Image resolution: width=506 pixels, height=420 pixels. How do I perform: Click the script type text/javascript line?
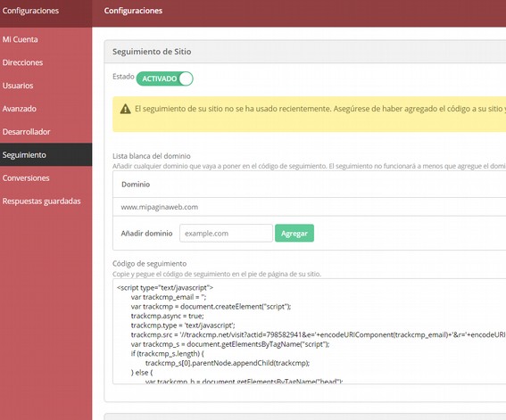click(x=165, y=287)
